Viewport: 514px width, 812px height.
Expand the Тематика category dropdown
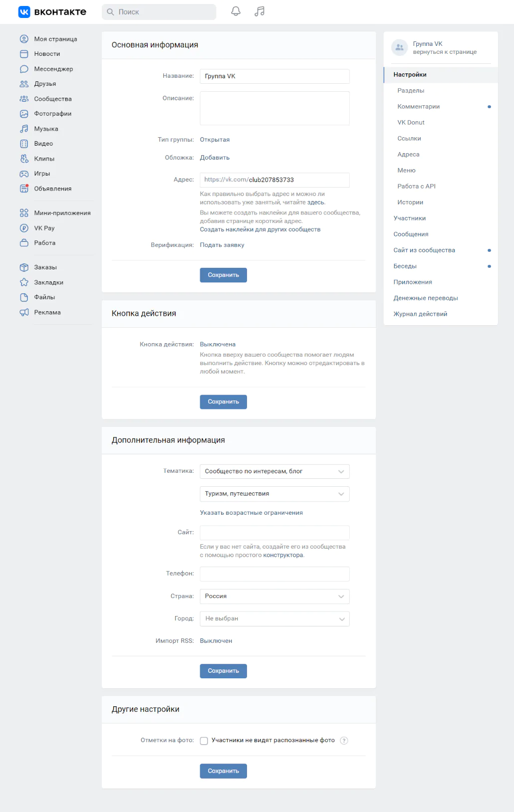tap(274, 471)
